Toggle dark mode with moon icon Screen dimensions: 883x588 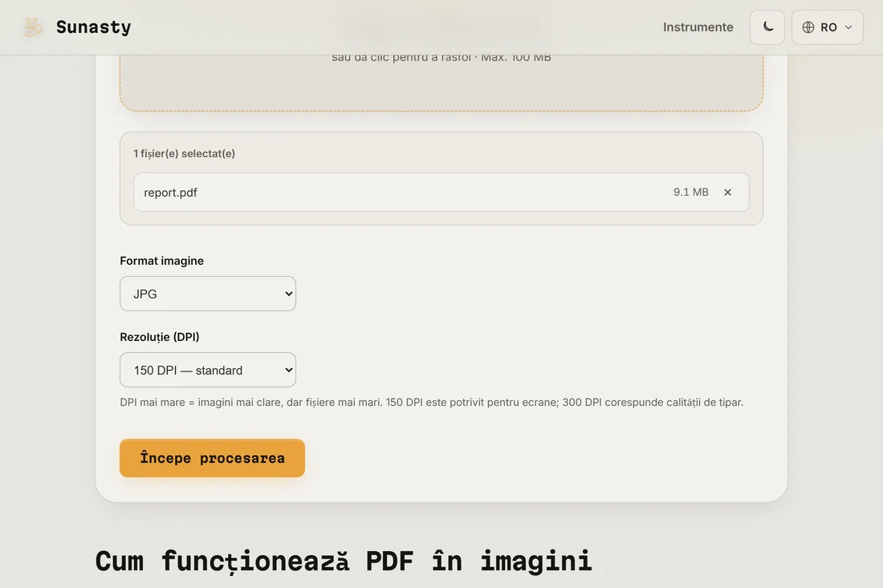click(767, 27)
